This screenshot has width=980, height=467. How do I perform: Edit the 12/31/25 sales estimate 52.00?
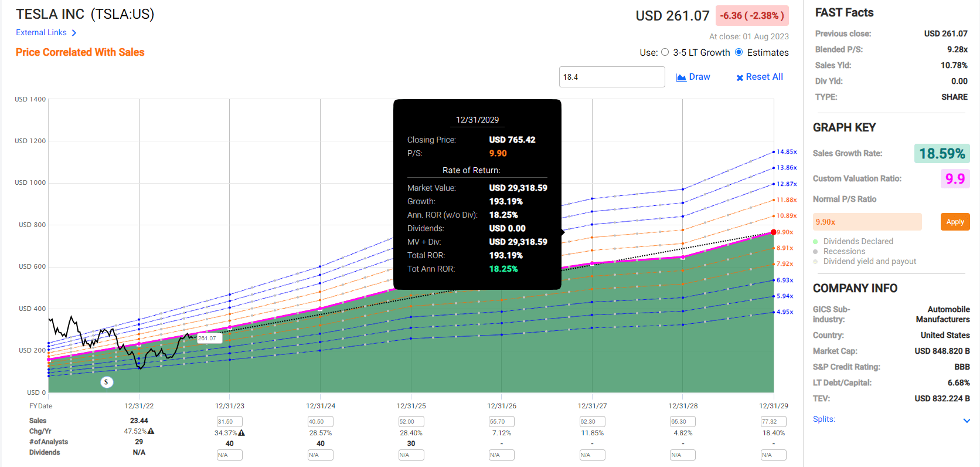coord(411,422)
